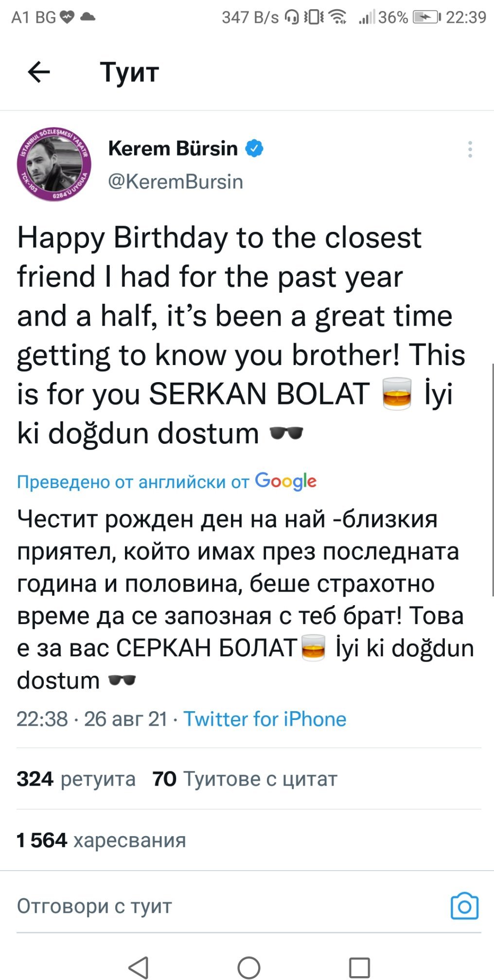Open the Twitter for iPhone source link
Image resolution: width=494 pixels, height=980 pixels.
265,719
